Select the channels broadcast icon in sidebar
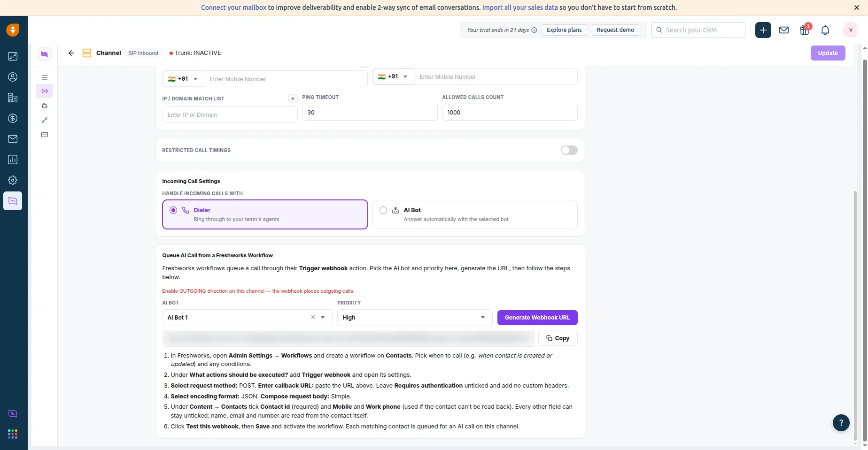 pyautogui.click(x=45, y=91)
